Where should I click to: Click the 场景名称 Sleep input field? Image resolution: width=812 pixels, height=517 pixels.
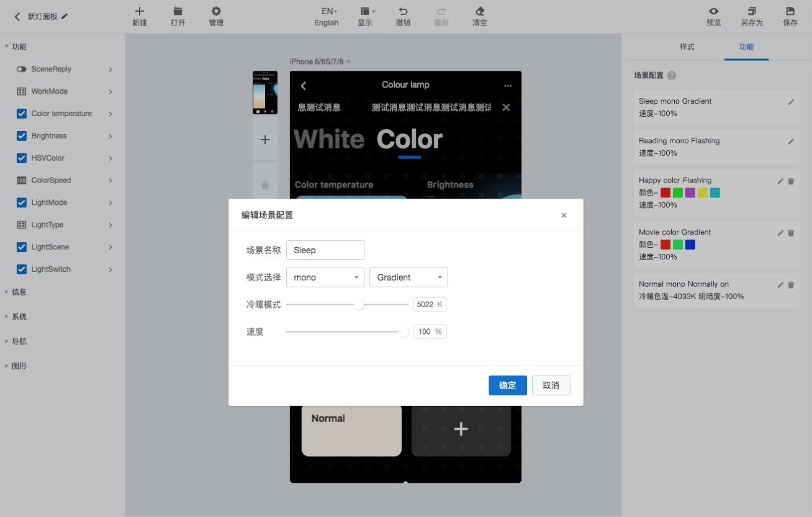(x=325, y=250)
